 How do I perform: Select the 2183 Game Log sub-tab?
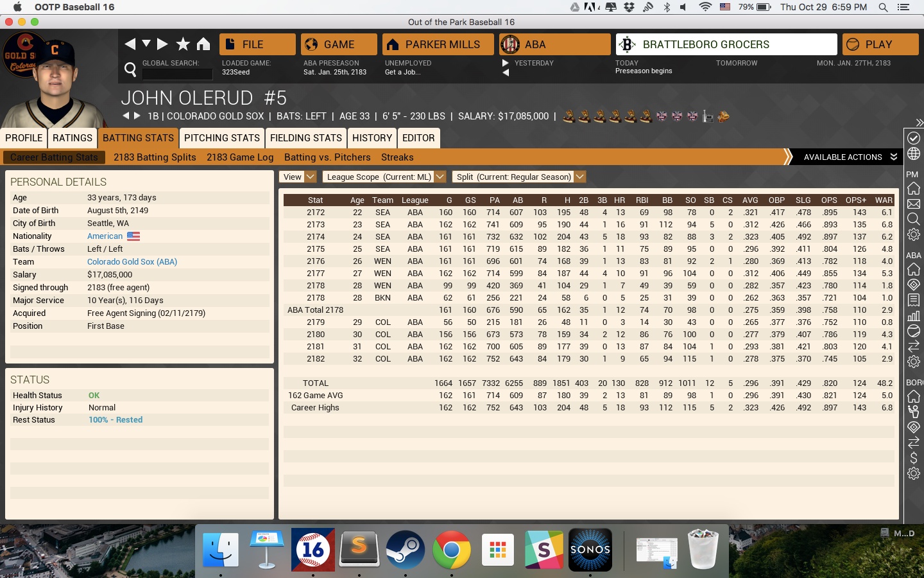point(240,157)
